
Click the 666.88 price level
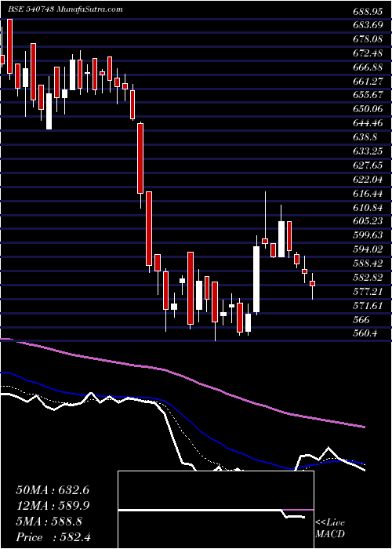pos(367,67)
